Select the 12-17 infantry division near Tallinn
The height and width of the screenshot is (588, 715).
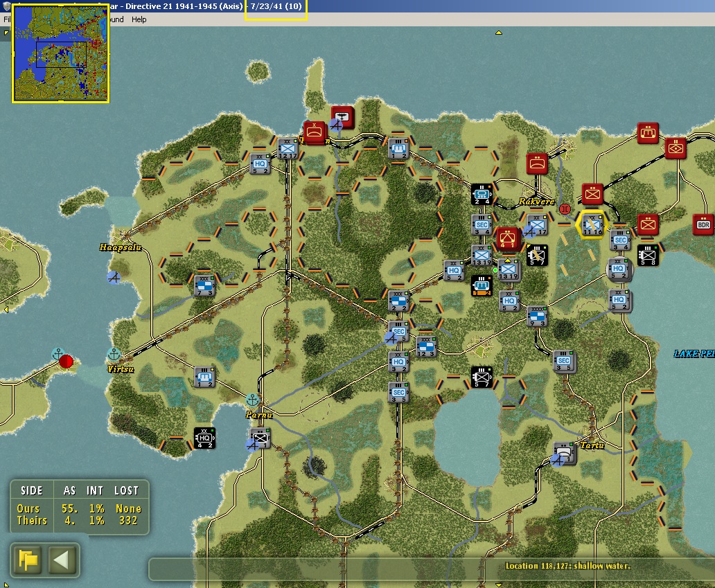click(288, 149)
